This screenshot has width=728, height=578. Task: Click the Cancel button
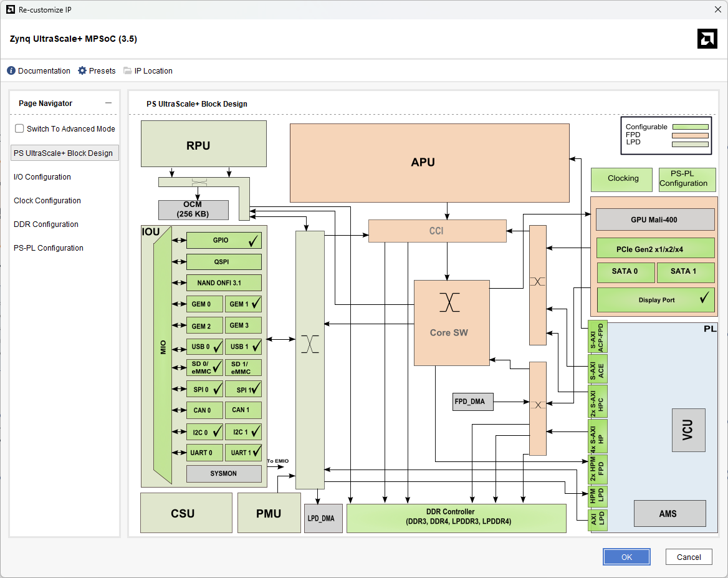(689, 557)
